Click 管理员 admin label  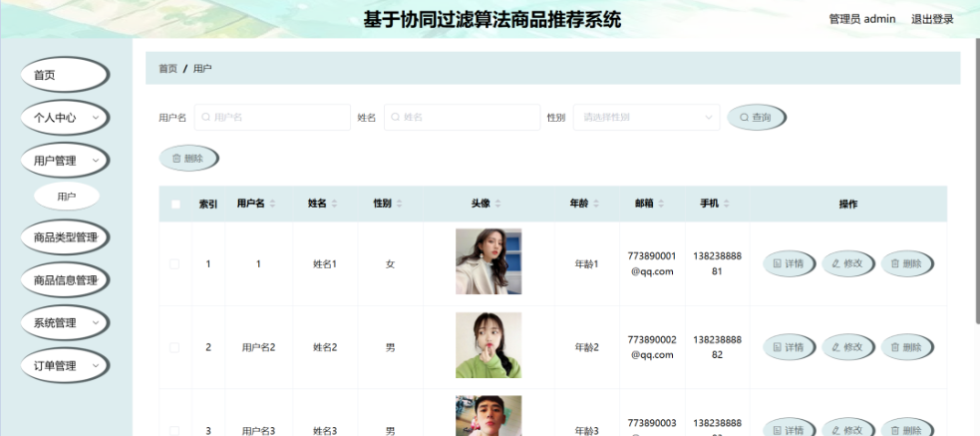point(862,19)
